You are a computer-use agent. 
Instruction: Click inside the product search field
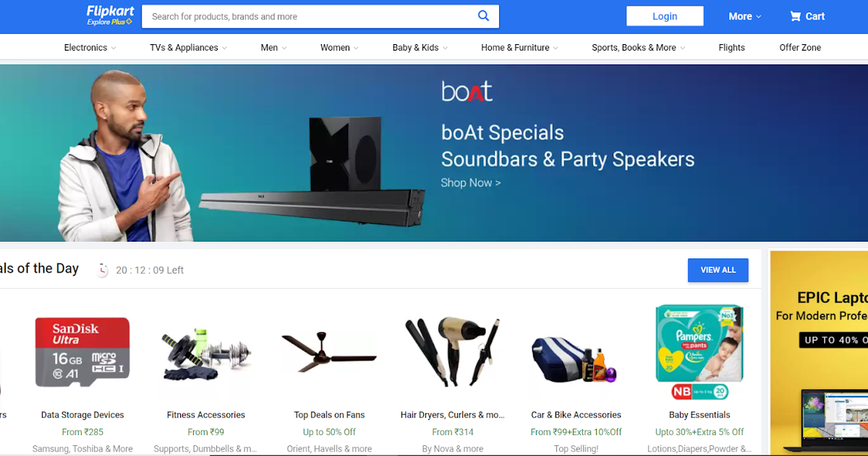coord(304,16)
